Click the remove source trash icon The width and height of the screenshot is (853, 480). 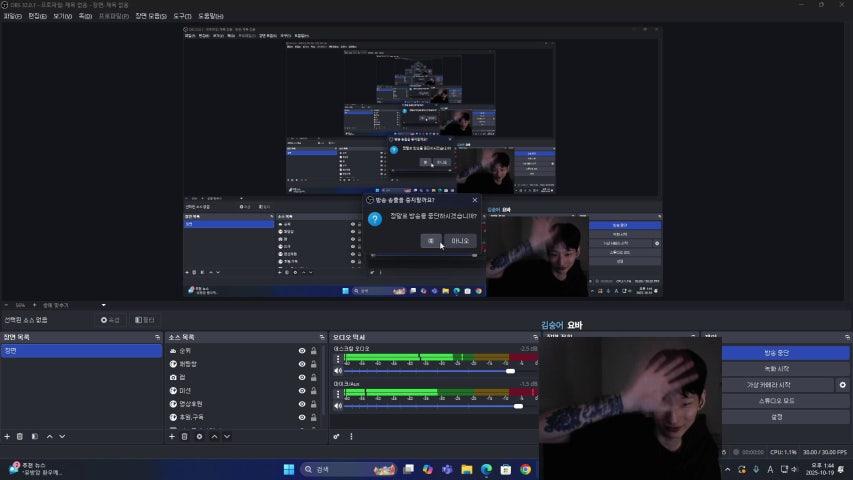[x=185, y=436]
